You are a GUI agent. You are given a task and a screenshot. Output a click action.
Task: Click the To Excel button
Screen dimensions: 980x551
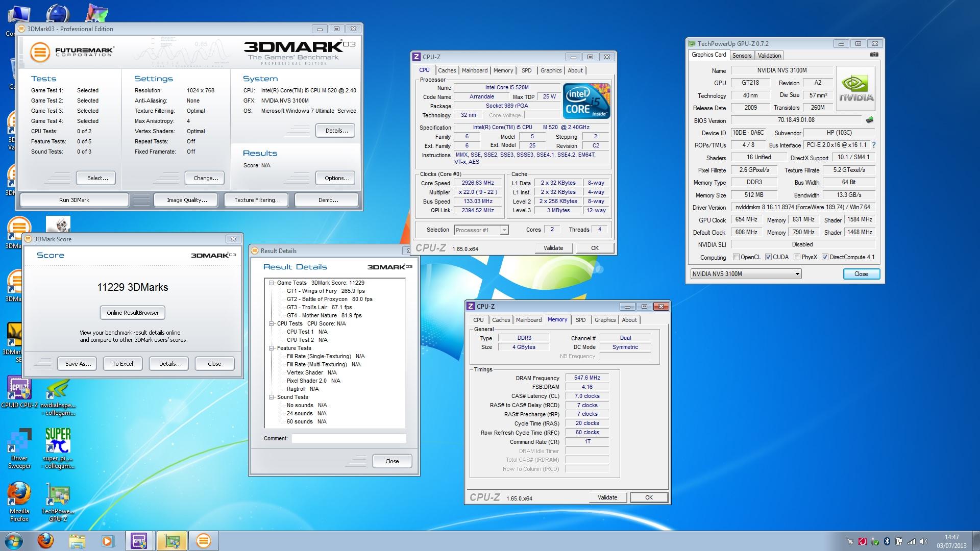coord(122,364)
